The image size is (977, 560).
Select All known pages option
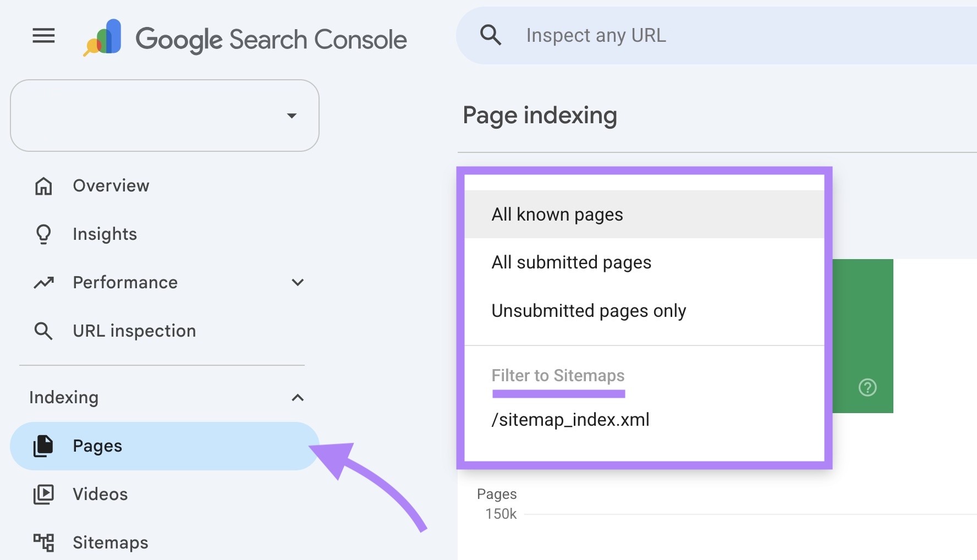click(644, 215)
